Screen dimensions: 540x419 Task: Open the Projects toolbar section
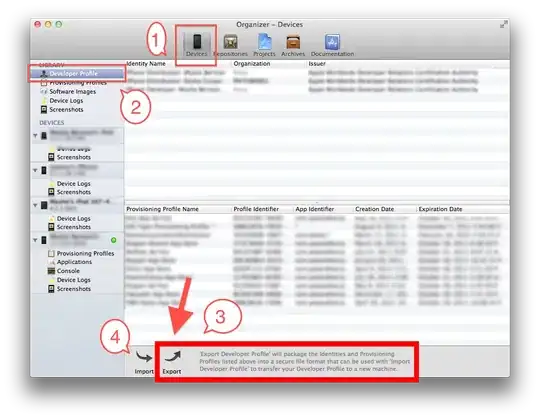[264, 45]
